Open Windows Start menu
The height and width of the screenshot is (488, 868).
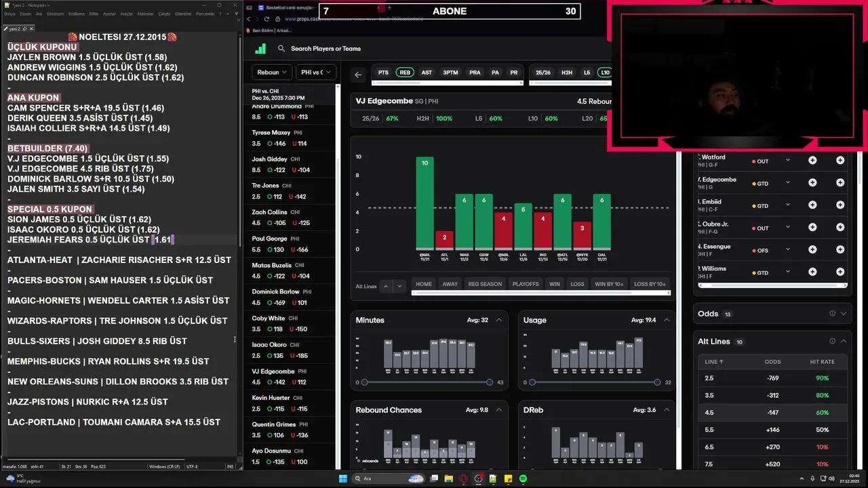click(343, 479)
